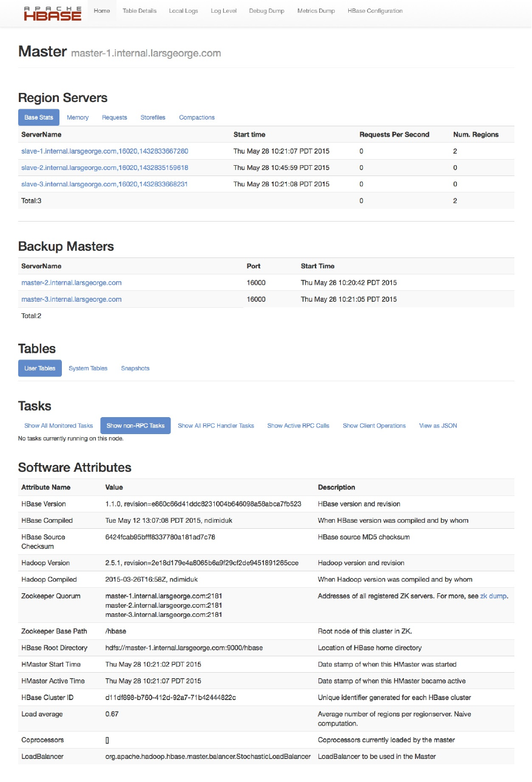The image size is (532, 782).
Task: Open the Table Details menu item
Action: tap(140, 11)
